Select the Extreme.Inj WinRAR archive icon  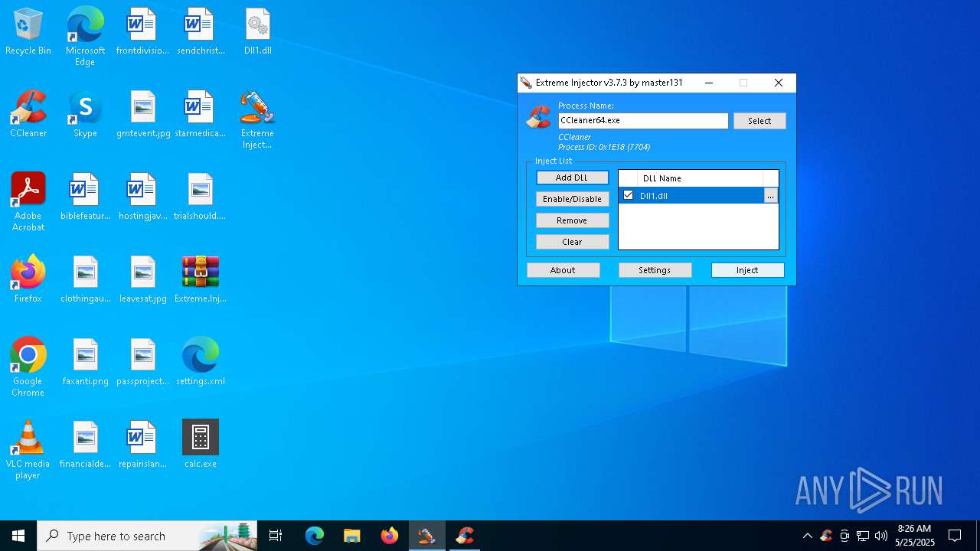click(x=201, y=280)
